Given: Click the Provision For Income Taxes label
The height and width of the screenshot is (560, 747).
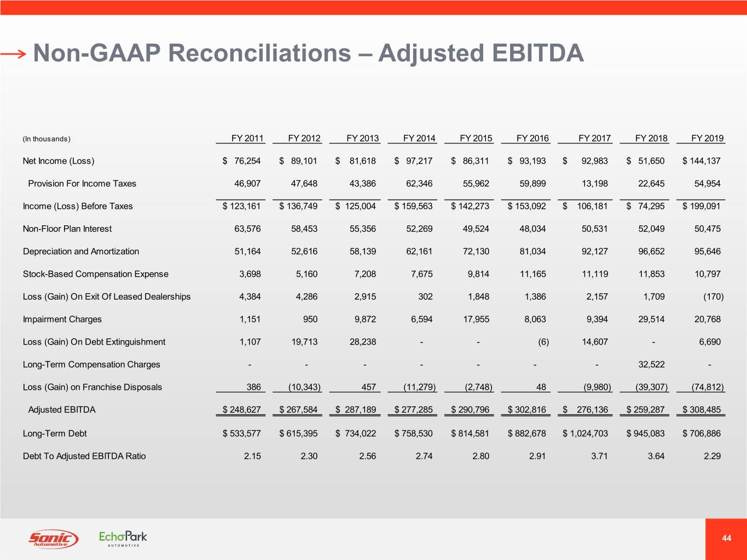Looking at the screenshot, I should coord(82,184).
